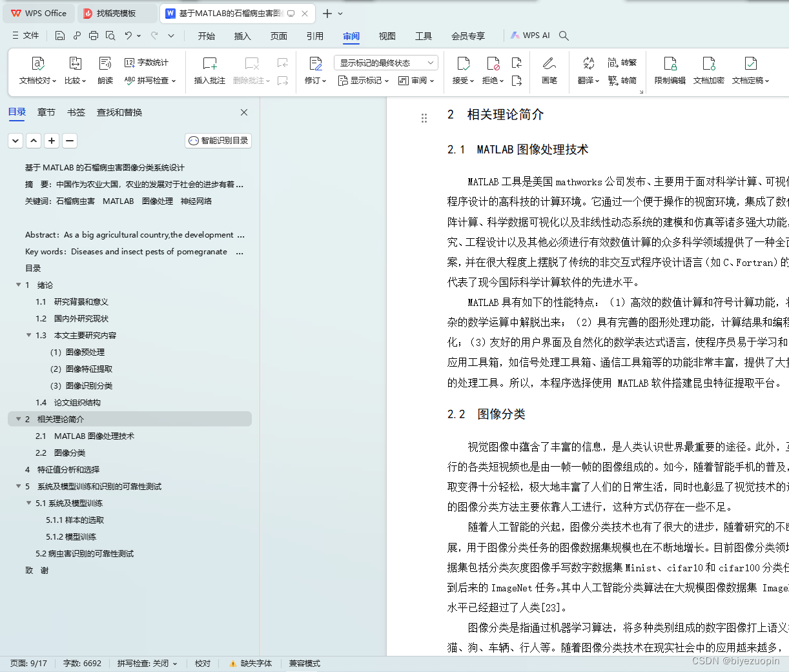Open 字数统计 word count
Viewport: 789px width, 672px height.
pos(147,63)
